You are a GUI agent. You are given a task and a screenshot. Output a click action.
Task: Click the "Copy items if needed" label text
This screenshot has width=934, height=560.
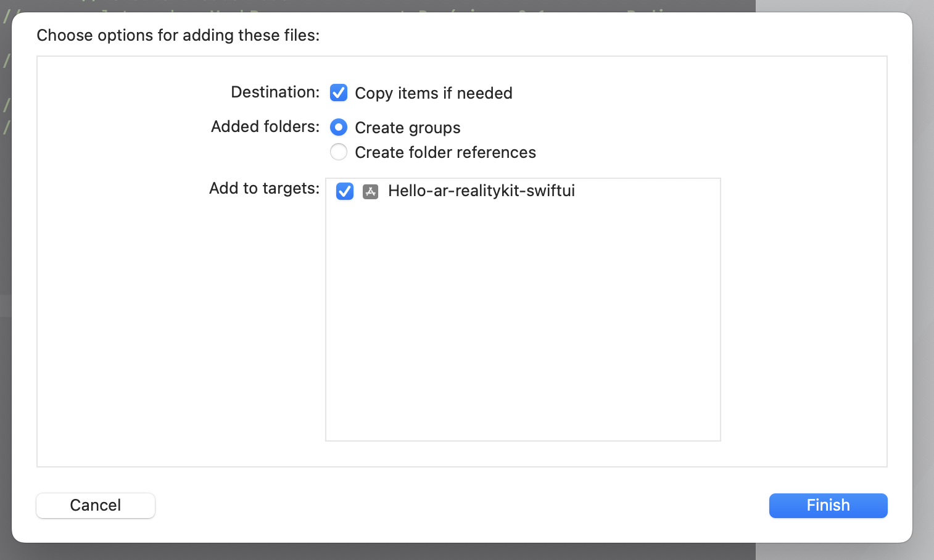[x=433, y=93]
